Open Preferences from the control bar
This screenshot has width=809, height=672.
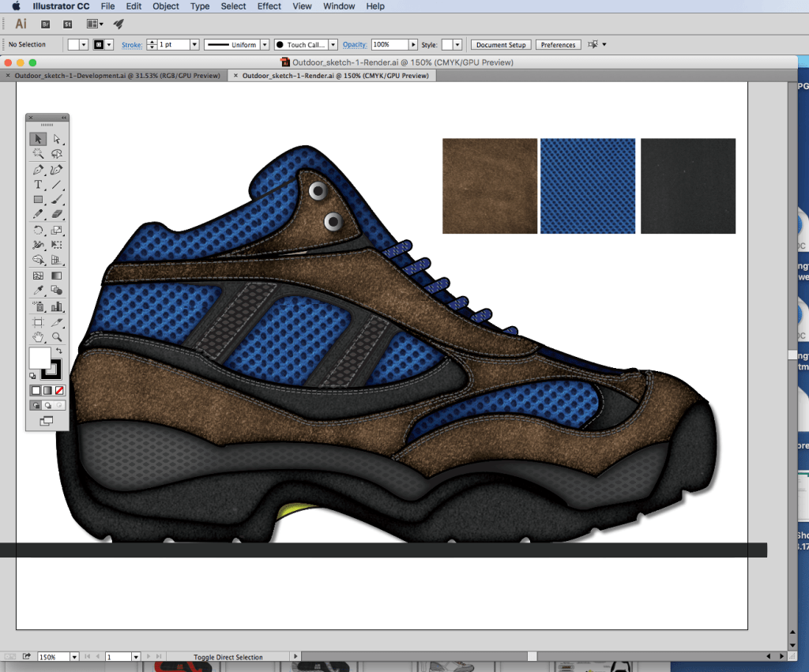pyautogui.click(x=558, y=44)
